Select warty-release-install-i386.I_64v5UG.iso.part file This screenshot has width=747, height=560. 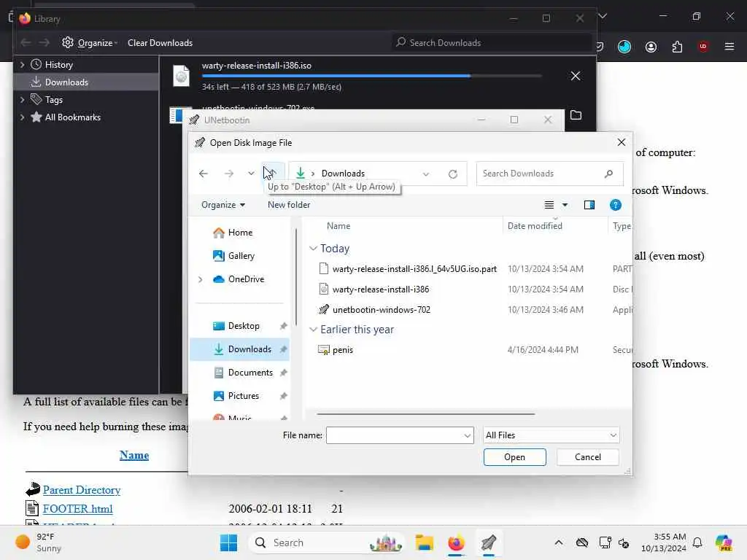click(x=414, y=268)
